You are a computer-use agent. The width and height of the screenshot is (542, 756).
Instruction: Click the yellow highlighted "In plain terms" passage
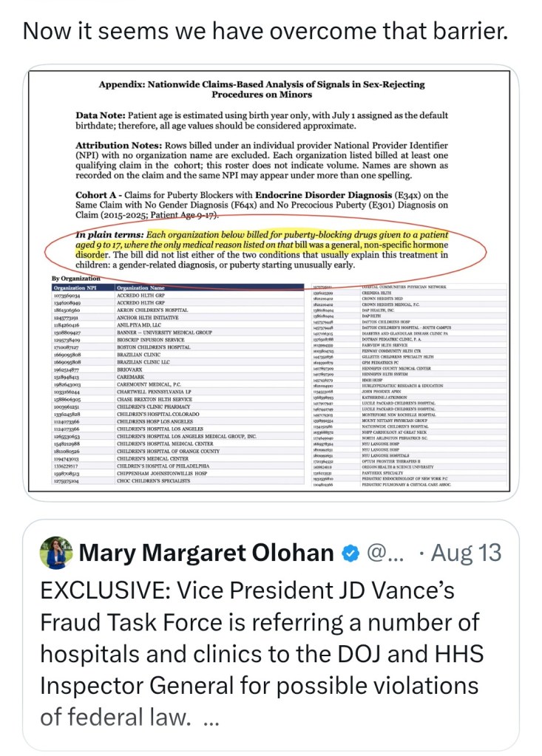[262, 245]
